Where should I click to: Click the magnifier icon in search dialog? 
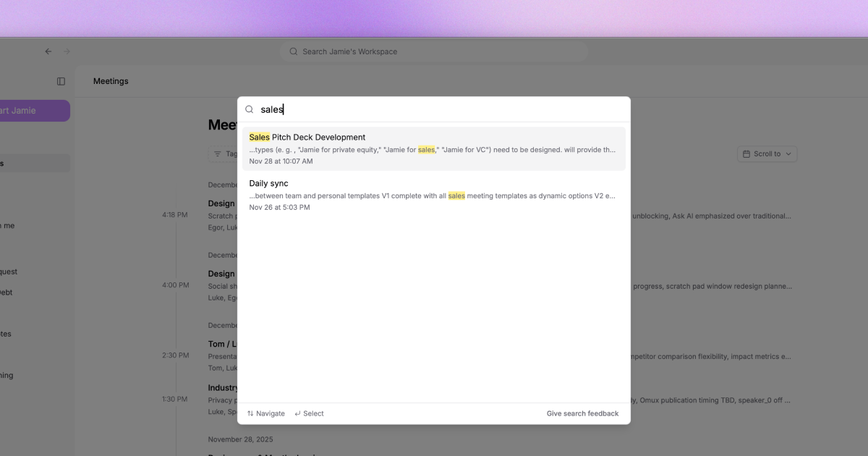pos(249,109)
